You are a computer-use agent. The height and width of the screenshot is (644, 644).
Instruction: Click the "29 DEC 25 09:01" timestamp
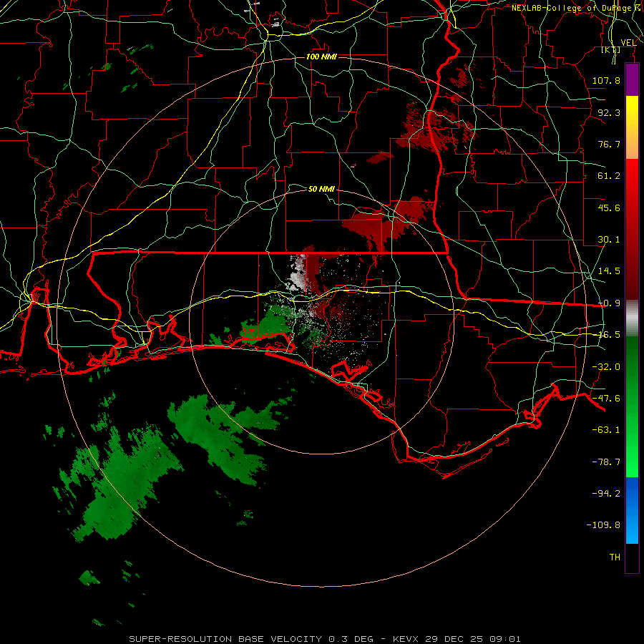(x=473, y=639)
